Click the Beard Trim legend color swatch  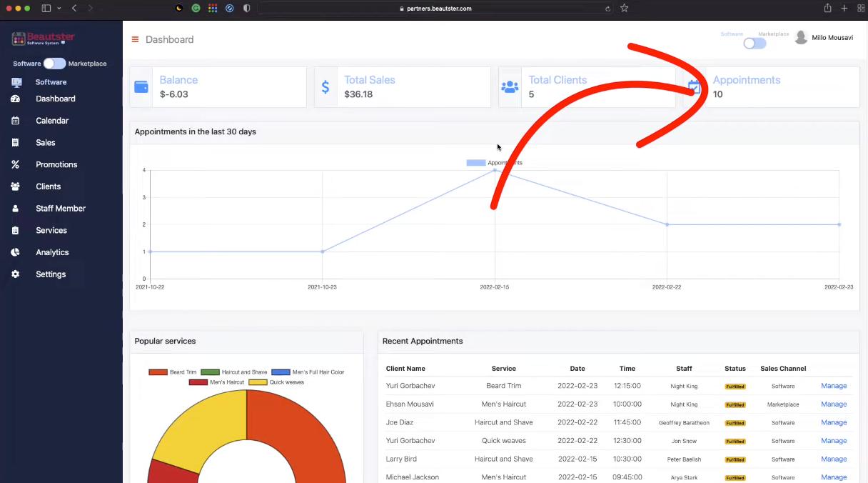(158, 372)
